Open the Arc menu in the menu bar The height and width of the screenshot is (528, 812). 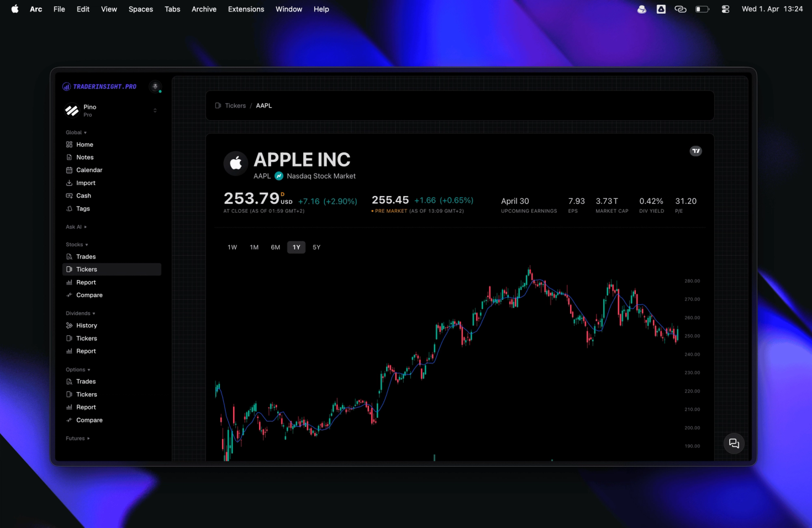click(35, 9)
